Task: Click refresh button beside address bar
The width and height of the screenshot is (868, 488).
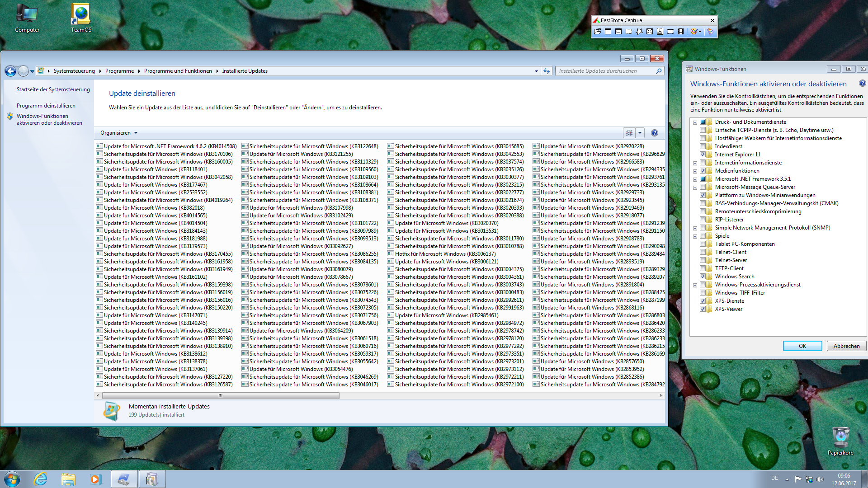Action: click(547, 71)
